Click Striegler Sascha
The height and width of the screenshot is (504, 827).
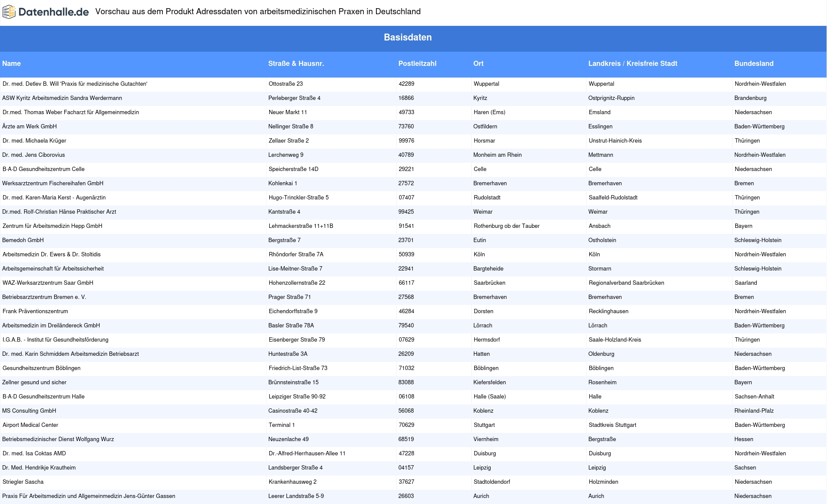click(23, 482)
